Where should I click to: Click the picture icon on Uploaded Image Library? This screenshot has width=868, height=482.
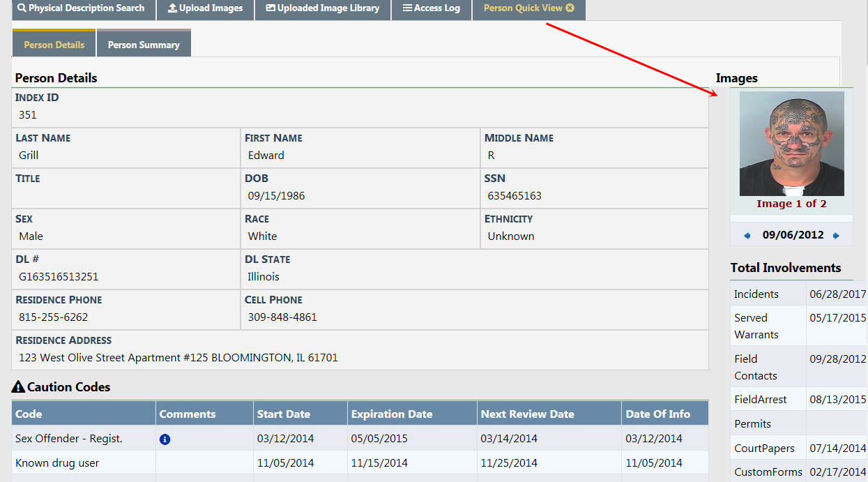click(271, 8)
